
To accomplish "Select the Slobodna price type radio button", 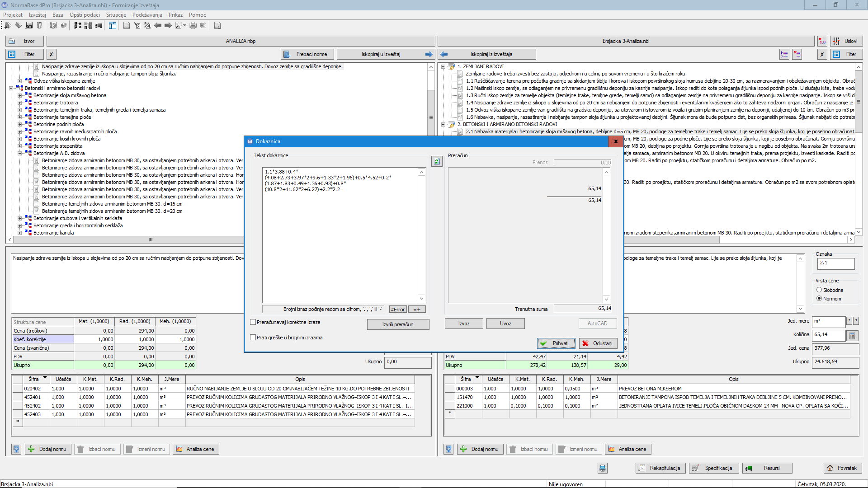I will [819, 290].
